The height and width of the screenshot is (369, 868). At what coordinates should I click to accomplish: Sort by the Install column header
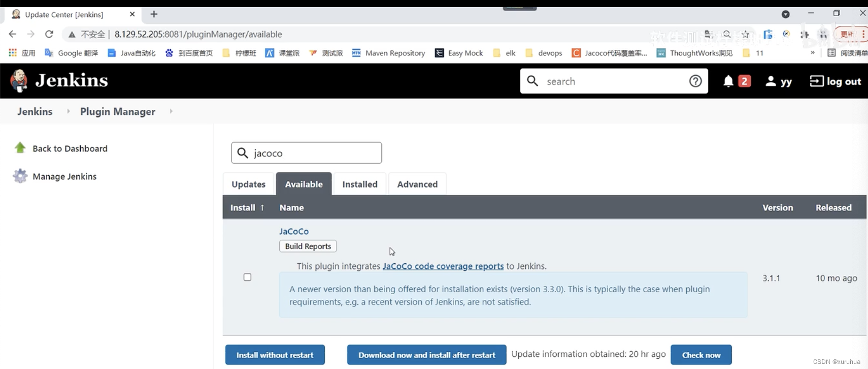coord(247,207)
